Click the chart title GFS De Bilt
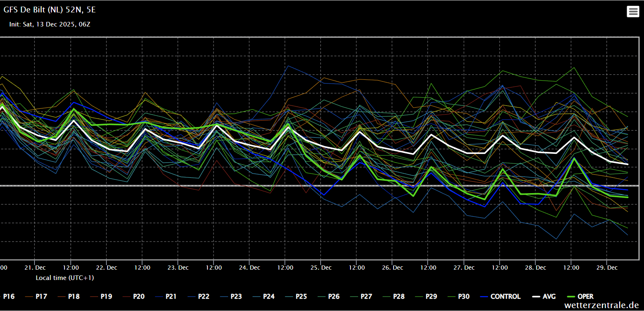 click(x=50, y=10)
